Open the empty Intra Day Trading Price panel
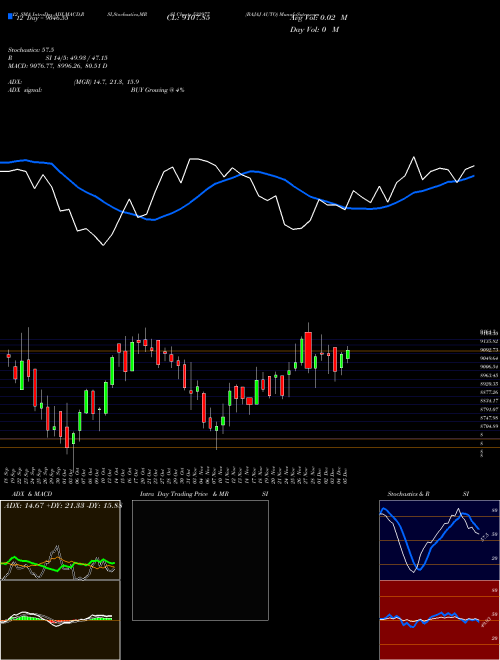 (200, 560)
